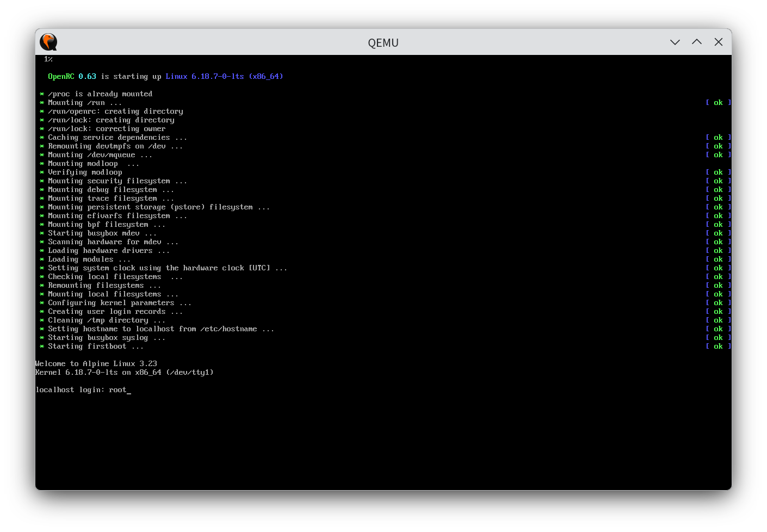This screenshot has height=532, width=767.
Task: Click "Mounting security filesystem" line
Action: click(117, 181)
